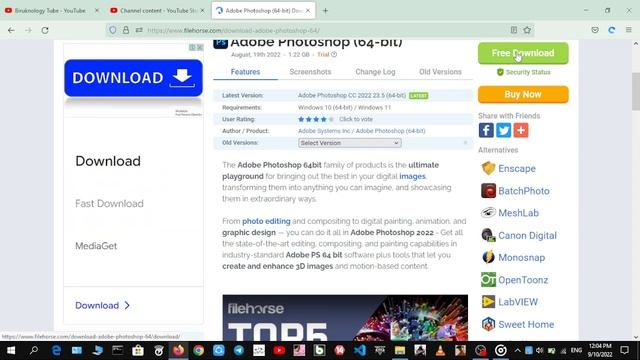Screen dimensions: 640x360
Task: Open the MeshLab alternative
Action: click(518, 213)
